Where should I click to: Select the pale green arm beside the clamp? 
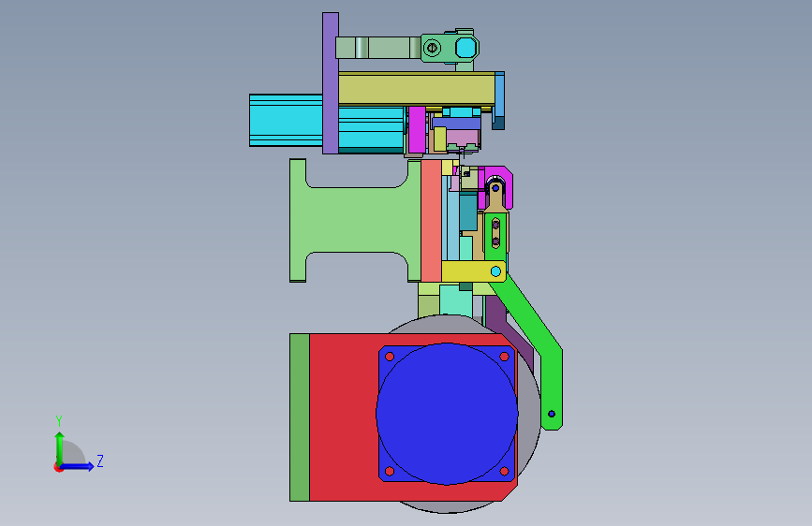378,48
